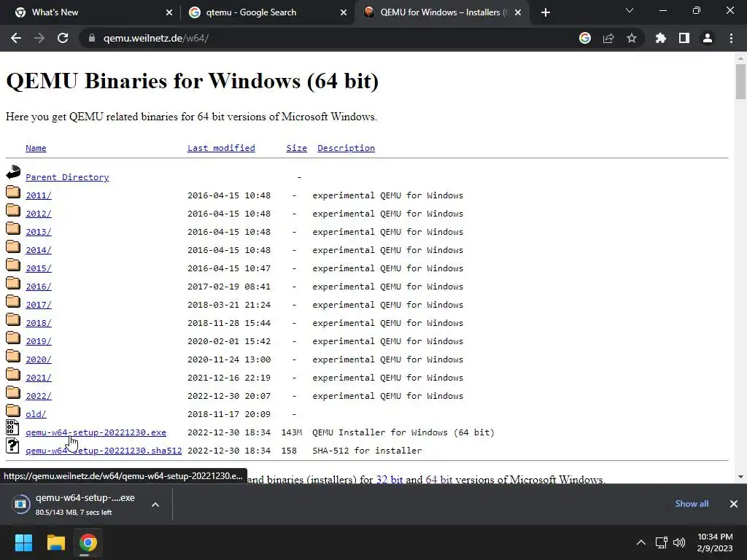Go back to the previous page
This screenshot has width=747, height=560.
tap(16, 38)
